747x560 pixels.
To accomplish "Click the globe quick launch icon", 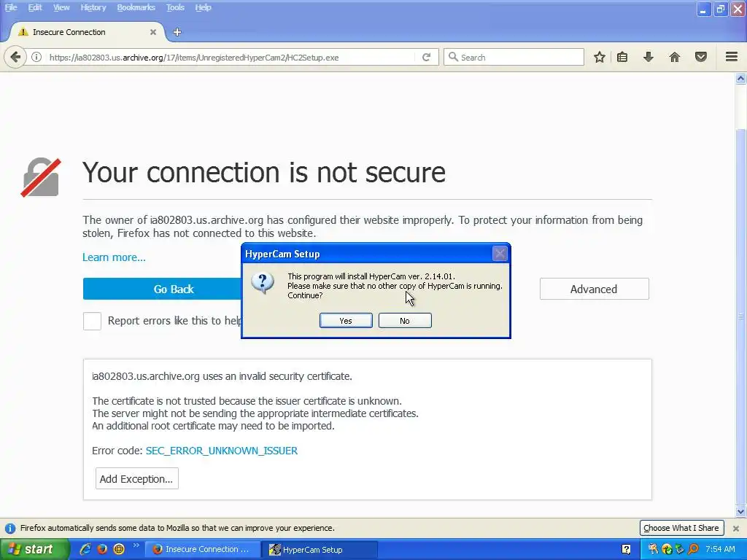I will [x=119, y=550].
